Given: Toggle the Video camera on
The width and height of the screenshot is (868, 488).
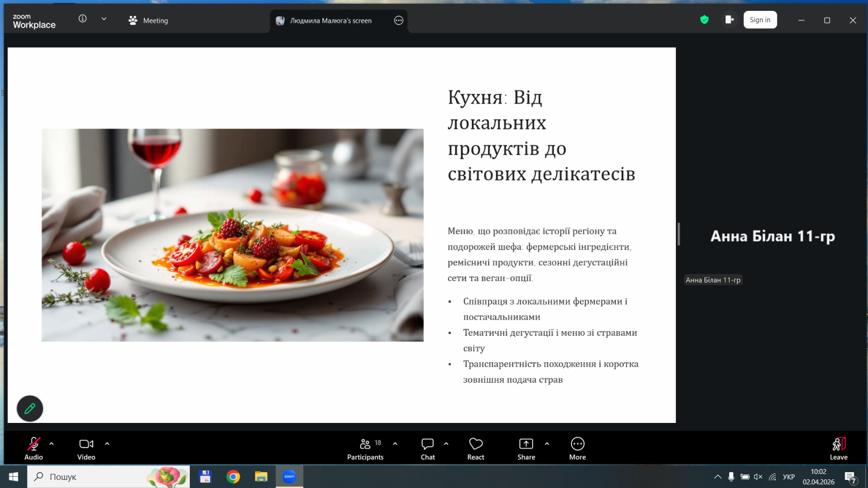Looking at the screenshot, I should tap(86, 448).
